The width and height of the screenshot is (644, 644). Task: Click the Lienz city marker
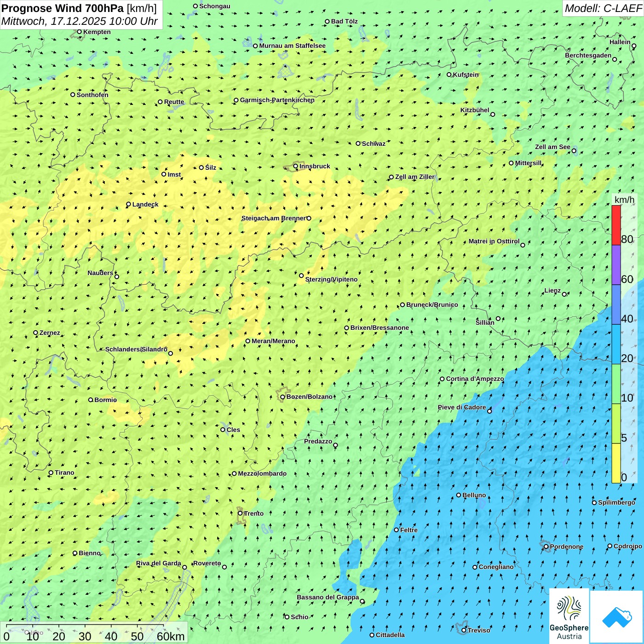[x=564, y=294]
